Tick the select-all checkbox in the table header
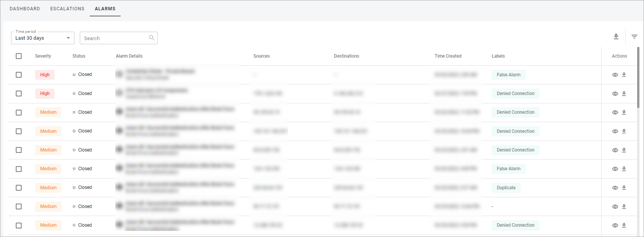This screenshot has width=644, height=237. point(19,56)
